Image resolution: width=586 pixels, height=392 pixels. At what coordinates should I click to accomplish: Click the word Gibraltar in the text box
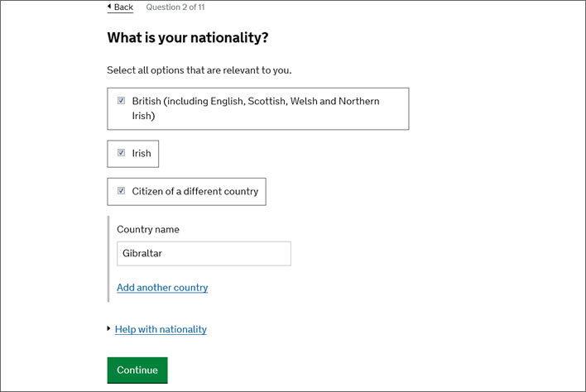(x=142, y=253)
